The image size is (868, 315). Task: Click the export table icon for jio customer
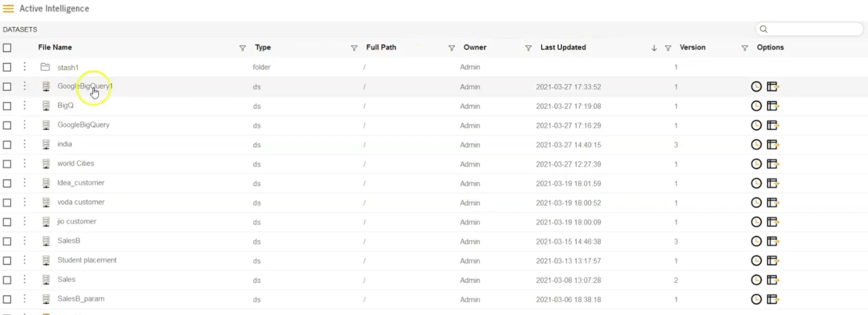pos(773,222)
